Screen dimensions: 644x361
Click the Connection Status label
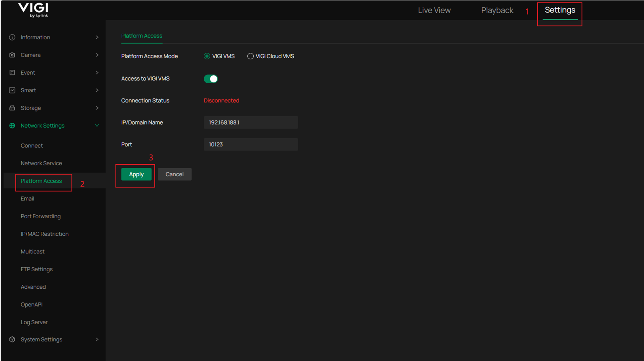(145, 100)
